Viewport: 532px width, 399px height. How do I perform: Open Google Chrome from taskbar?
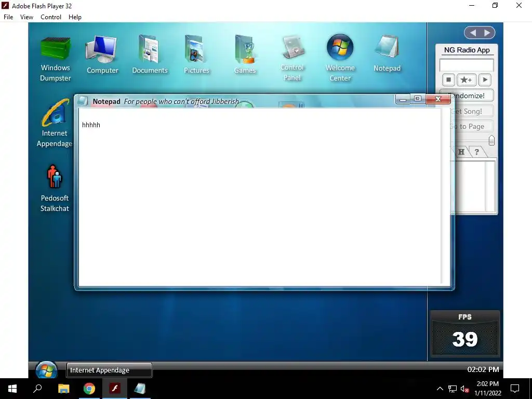[x=89, y=389]
